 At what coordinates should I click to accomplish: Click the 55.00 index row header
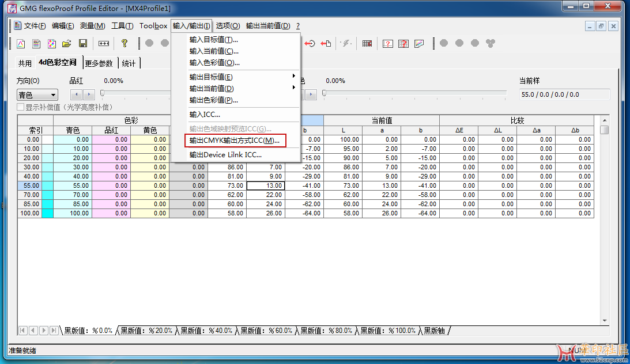(30, 185)
